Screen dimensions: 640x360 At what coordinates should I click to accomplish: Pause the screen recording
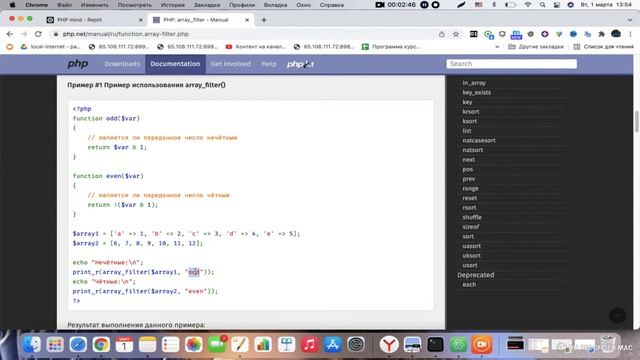424,5
